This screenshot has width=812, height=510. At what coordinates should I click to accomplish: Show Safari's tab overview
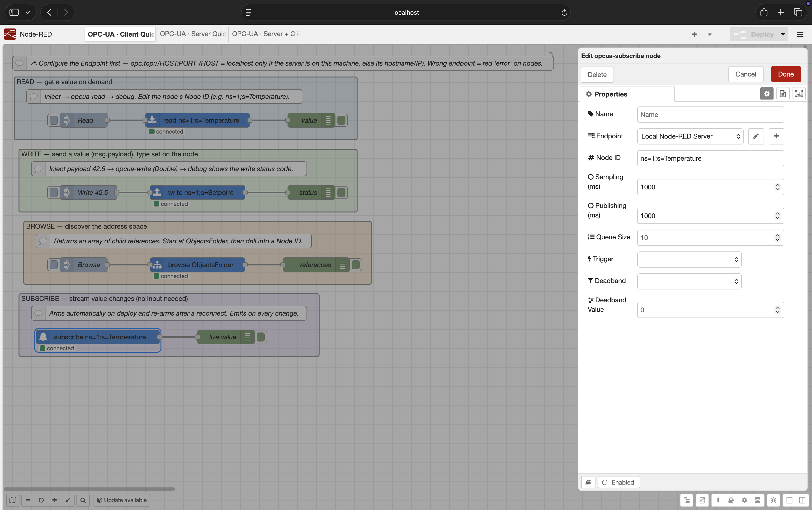[x=798, y=13]
